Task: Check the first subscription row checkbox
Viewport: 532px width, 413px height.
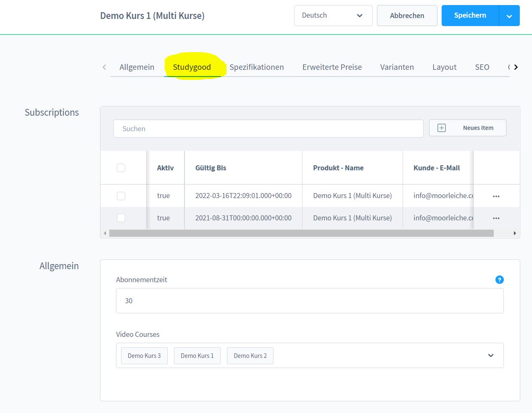Action: (121, 196)
